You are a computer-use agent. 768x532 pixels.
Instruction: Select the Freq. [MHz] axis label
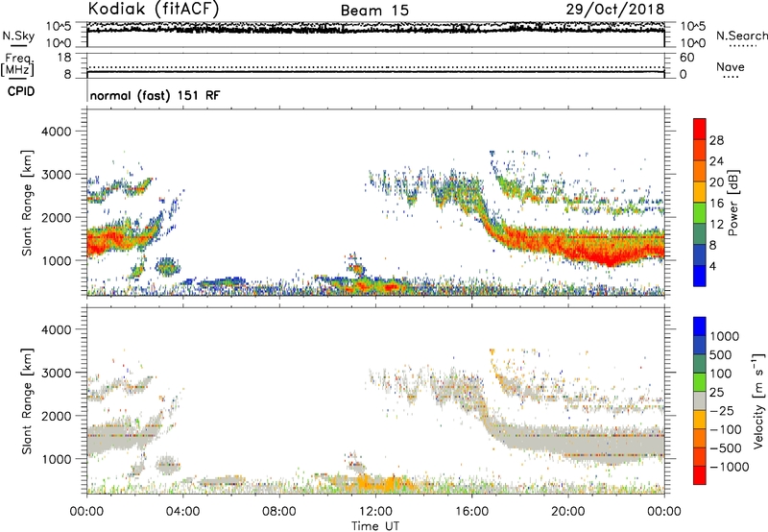pos(17,64)
